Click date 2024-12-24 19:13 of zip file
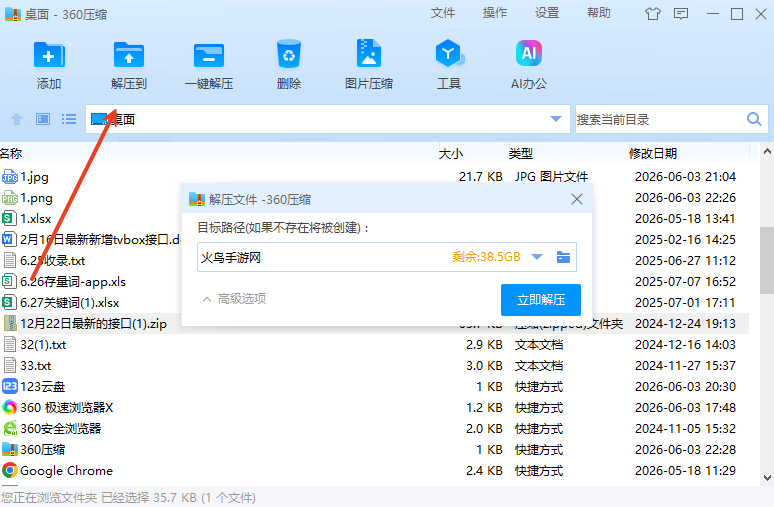Screen dimensions: 774x507 point(685,323)
